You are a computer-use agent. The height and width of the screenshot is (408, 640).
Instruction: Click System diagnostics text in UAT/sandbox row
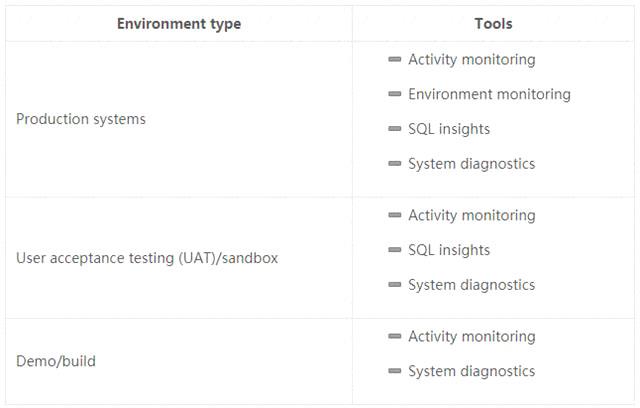click(471, 285)
